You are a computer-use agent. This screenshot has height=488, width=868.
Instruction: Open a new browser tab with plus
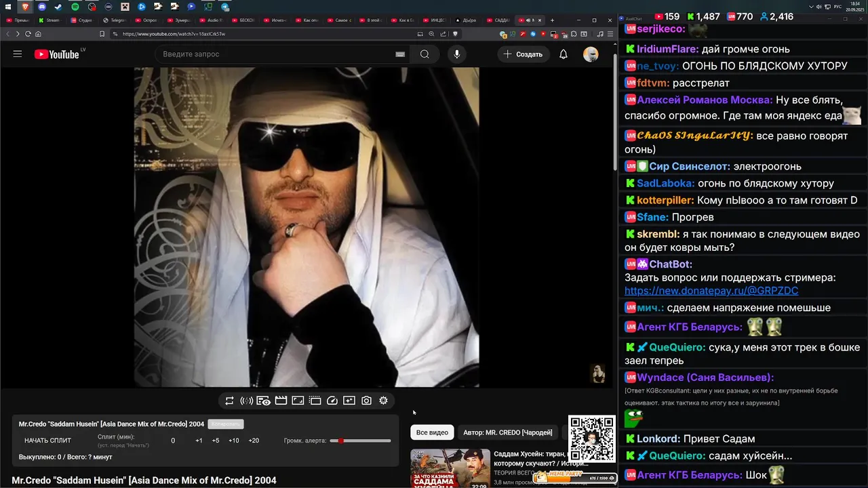(x=553, y=20)
